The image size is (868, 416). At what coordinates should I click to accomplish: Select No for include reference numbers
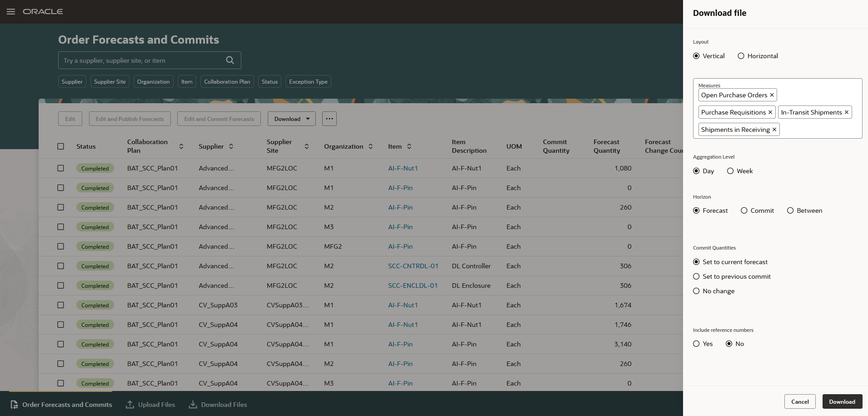point(729,344)
